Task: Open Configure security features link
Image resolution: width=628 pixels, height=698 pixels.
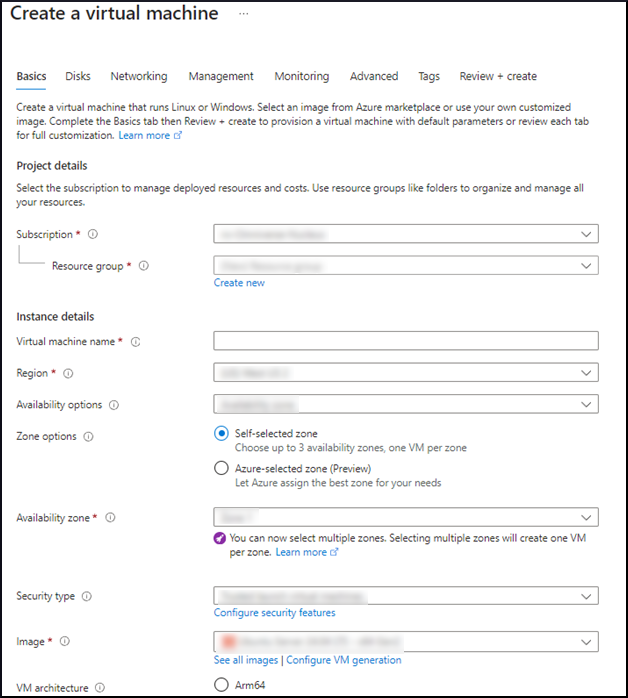Action: [274, 612]
